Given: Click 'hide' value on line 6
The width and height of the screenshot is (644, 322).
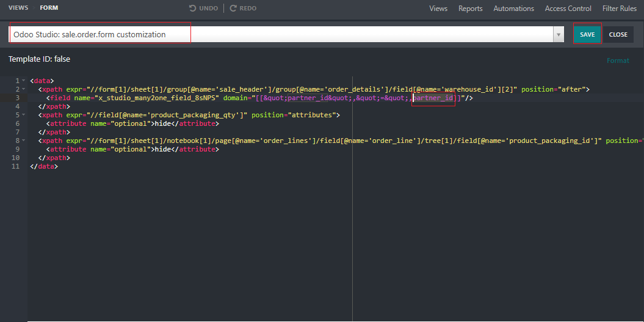Looking at the screenshot, I should [162, 123].
